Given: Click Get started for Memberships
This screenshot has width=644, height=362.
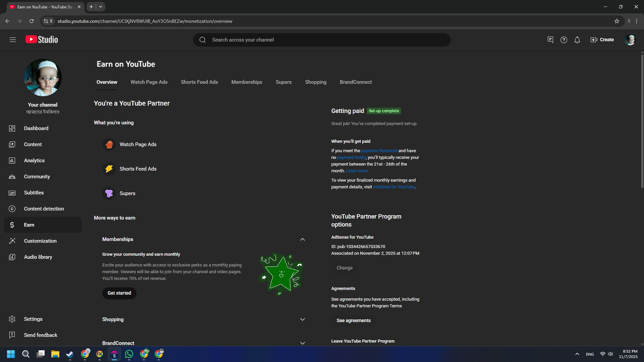Looking at the screenshot, I should (x=119, y=293).
